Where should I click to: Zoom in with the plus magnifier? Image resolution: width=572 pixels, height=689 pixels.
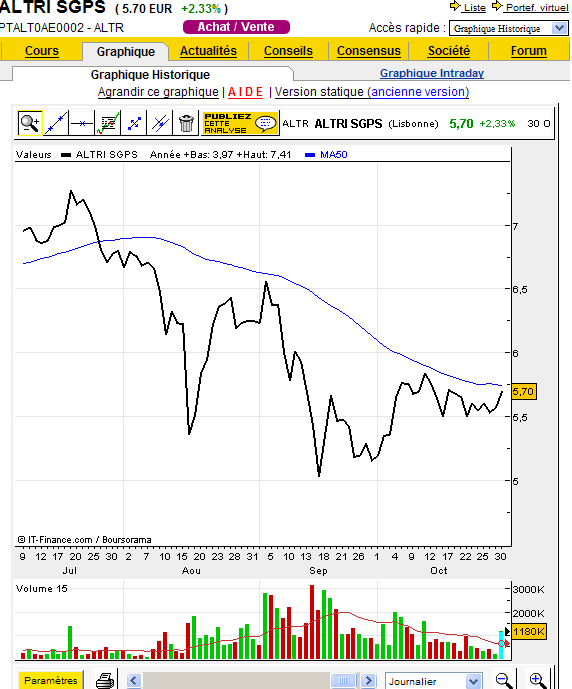[x=538, y=681]
